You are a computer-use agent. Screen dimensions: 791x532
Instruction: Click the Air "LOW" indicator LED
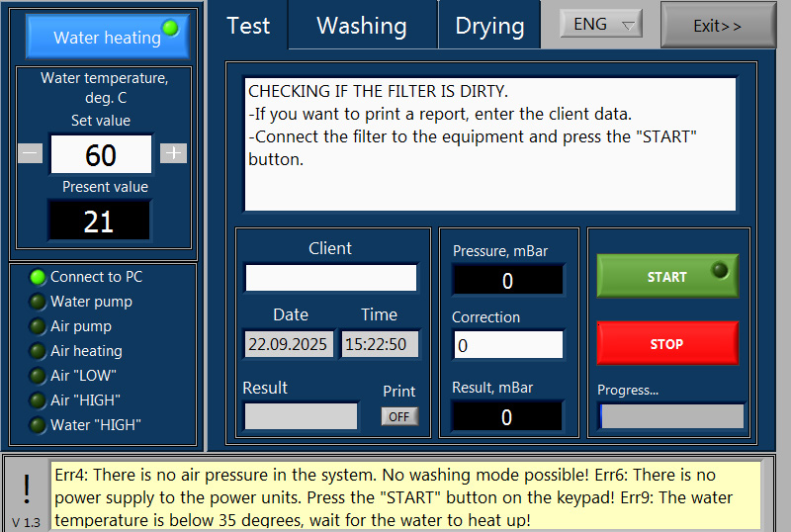click(38, 376)
